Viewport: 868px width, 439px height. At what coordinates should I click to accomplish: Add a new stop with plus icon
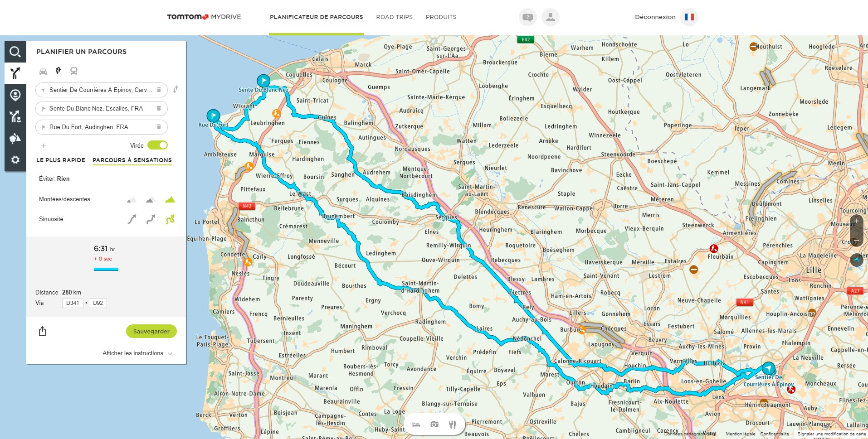coord(44,146)
